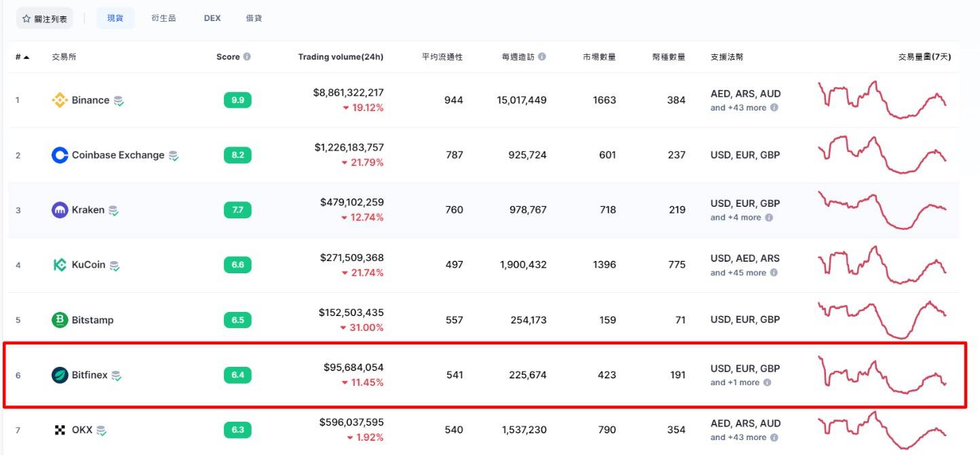Select the 現貨 tab
Image resolution: width=980 pixels, height=455 pixels.
[115, 18]
